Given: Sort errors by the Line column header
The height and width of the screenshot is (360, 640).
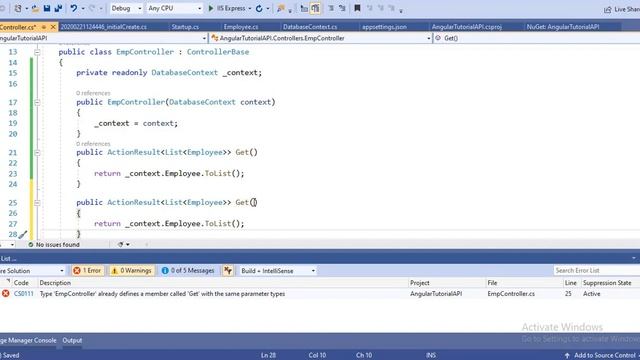Looking at the screenshot, I should [571, 282].
